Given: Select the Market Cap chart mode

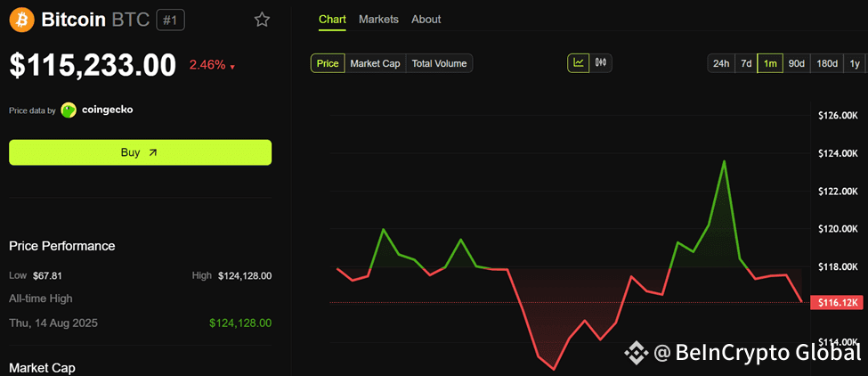Looking at the screenshot, I should (x=376, y=63).
